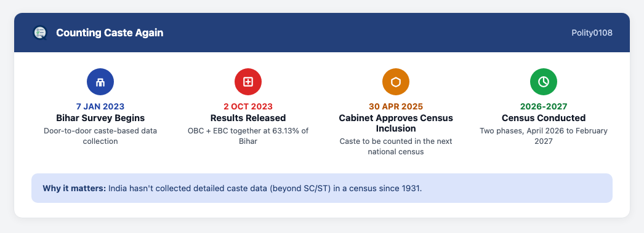Click the Two phases April 2026 description
644x233 pixels.
544,136
